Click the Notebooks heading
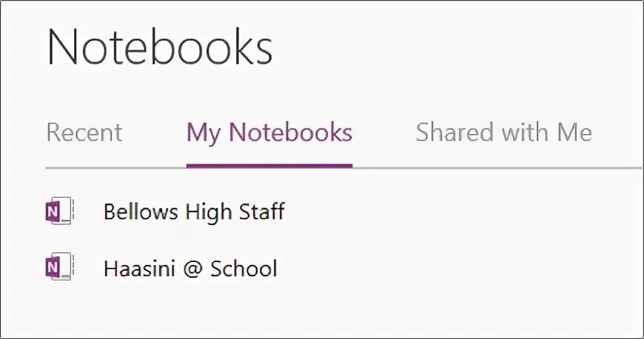This screenshot has width=644, height=339. [x=159, y=48]
